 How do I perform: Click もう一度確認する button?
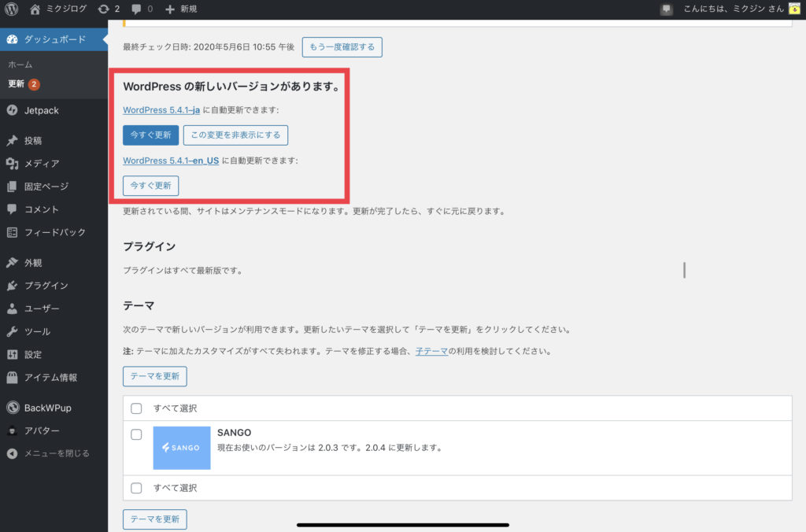342,46
